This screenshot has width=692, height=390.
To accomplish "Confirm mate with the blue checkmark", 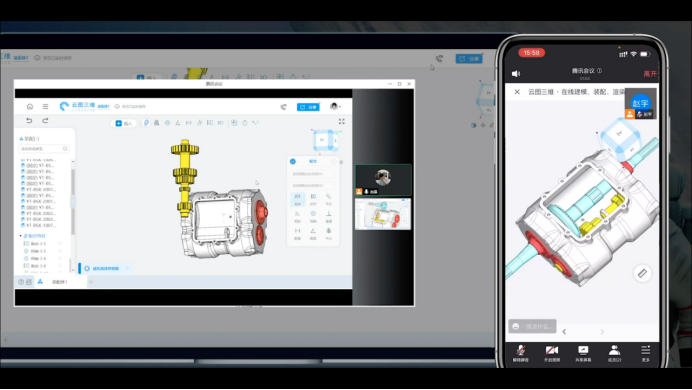I will point(293,161).
